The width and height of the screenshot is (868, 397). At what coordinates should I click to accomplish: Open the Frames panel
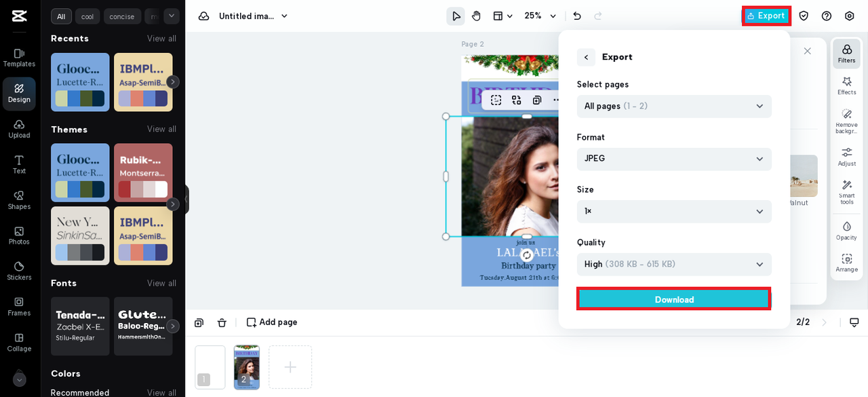click(19, 307)
